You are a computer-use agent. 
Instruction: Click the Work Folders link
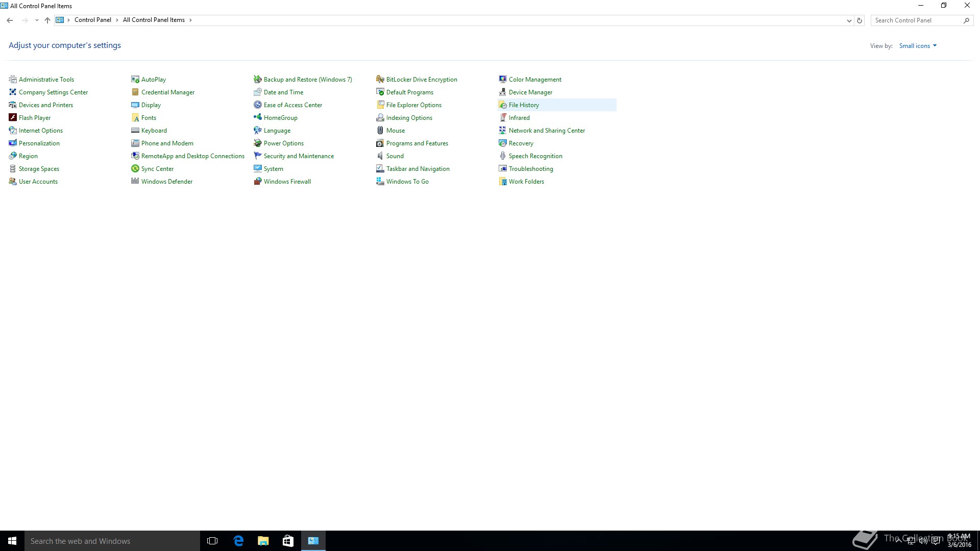526,181
